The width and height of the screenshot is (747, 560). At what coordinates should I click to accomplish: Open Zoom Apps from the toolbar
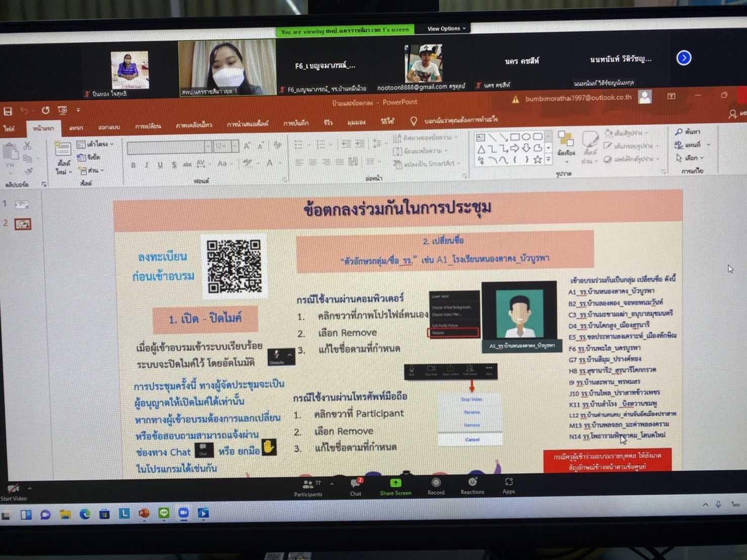(508, 483)
